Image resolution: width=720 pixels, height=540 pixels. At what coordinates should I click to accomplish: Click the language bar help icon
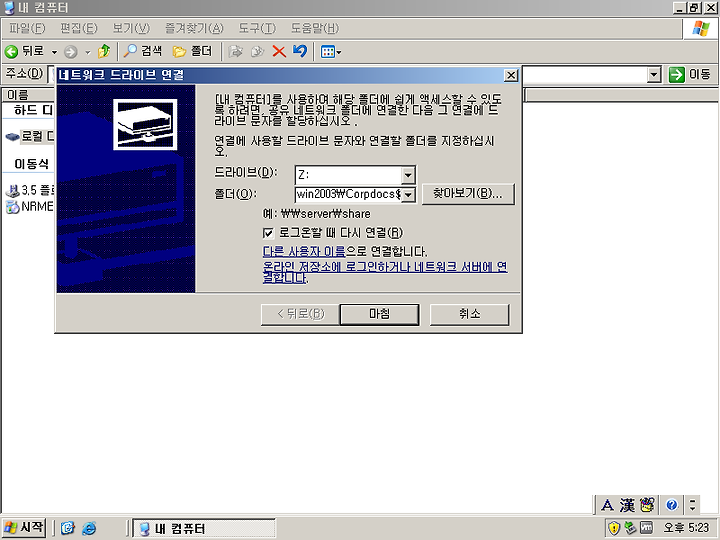[672, 505]
